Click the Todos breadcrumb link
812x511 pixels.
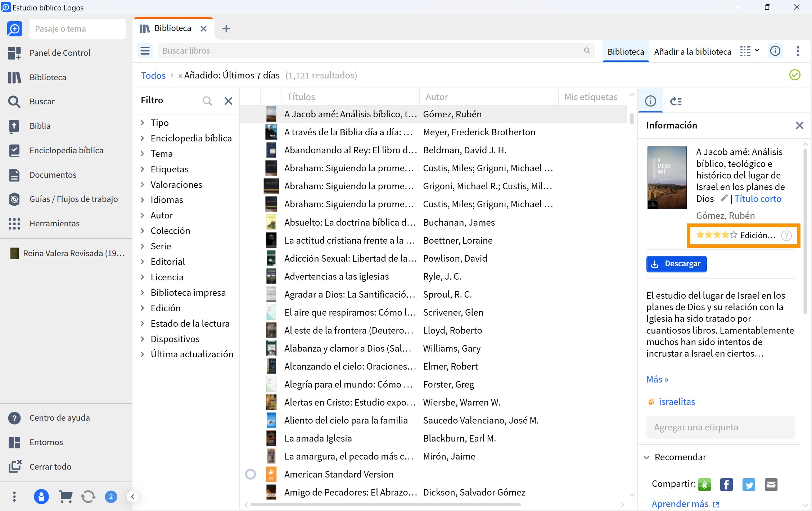coord(153,76)
